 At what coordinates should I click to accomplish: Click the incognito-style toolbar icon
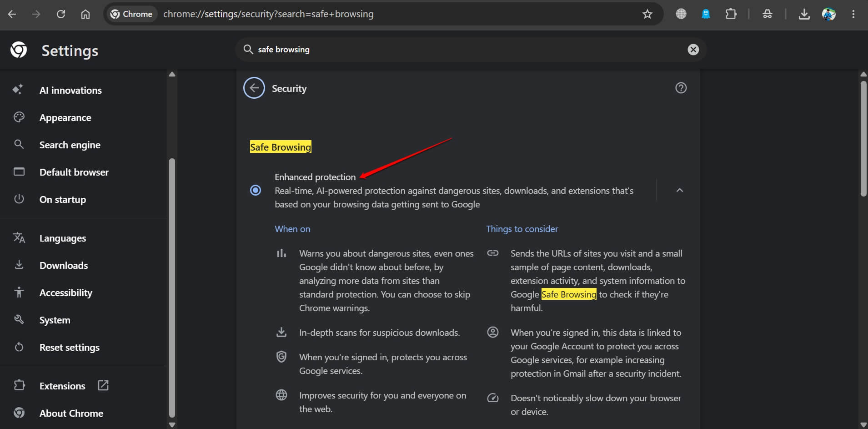pos(768,14)
